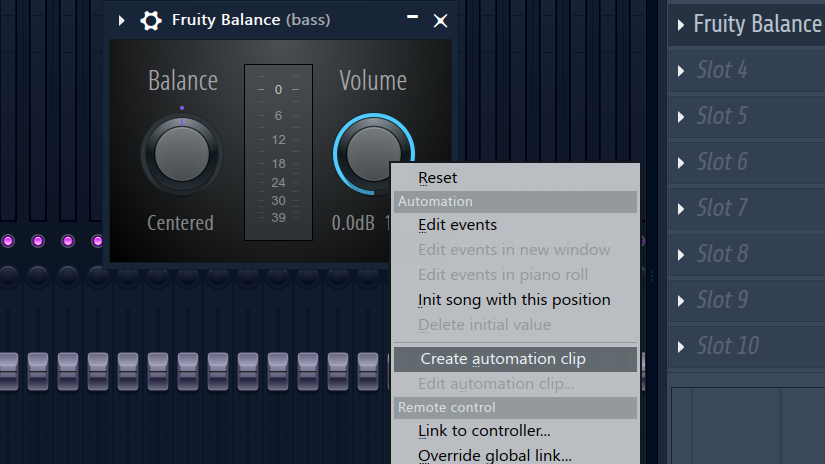Image resolution: width=825 pixels, height=464 pixels.
Task: Click the 0.0dB volume readout
Action: click(353, 223)
